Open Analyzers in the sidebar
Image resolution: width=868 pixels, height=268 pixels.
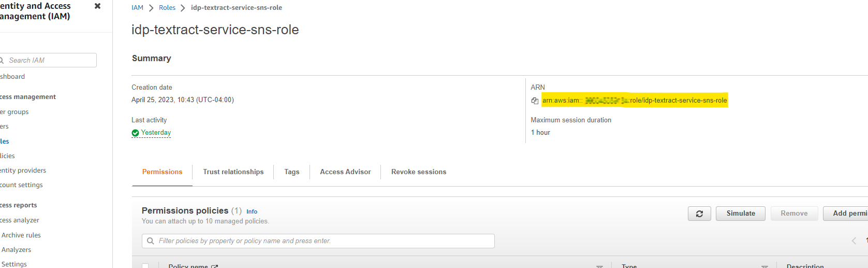[x=16, y=250]
